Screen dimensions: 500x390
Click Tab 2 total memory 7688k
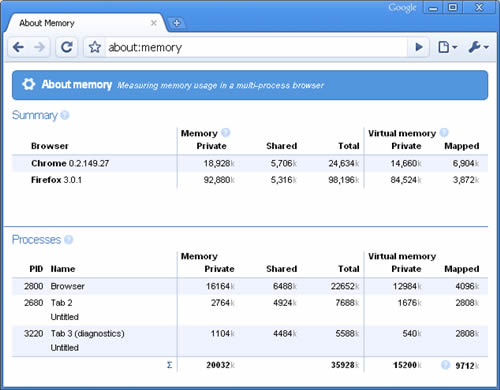pos(347,303)
